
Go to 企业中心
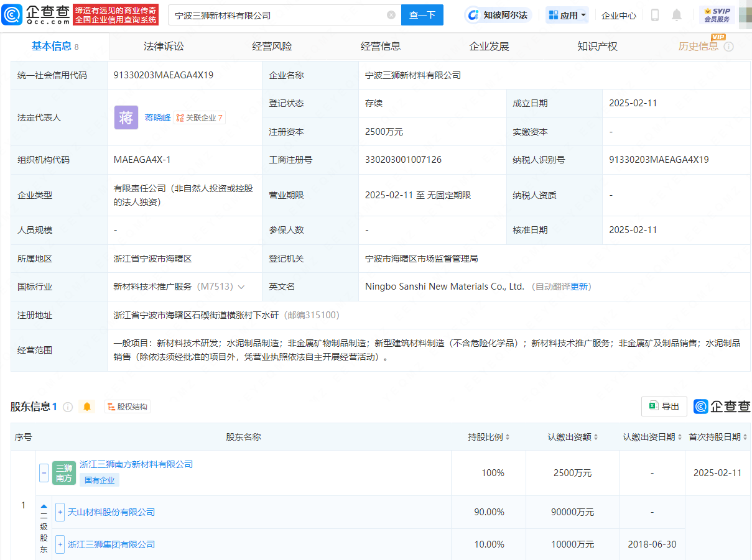click(619, 15)
